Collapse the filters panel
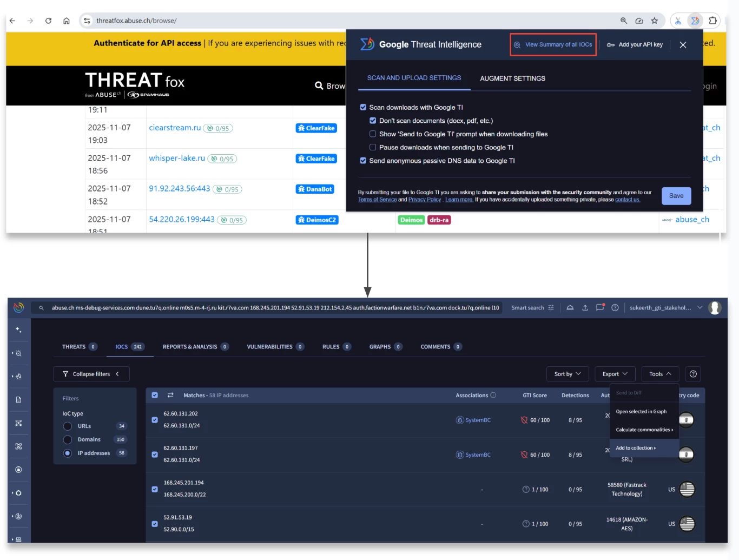The width and height of the screenshot is (739, 560). 91,374
